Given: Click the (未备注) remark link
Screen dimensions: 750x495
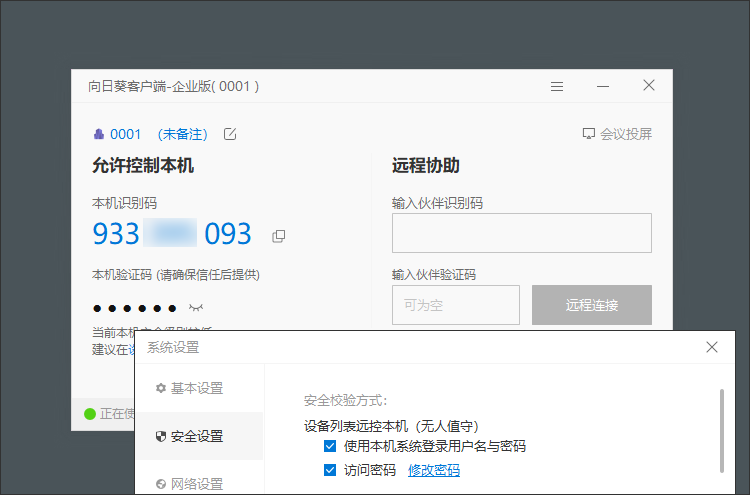Looking at the screenshot, I should pos(183,134).
